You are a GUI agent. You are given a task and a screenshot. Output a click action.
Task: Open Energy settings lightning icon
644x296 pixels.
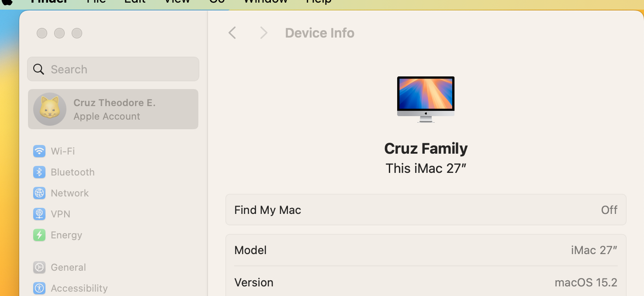click(x=39, y=235)
